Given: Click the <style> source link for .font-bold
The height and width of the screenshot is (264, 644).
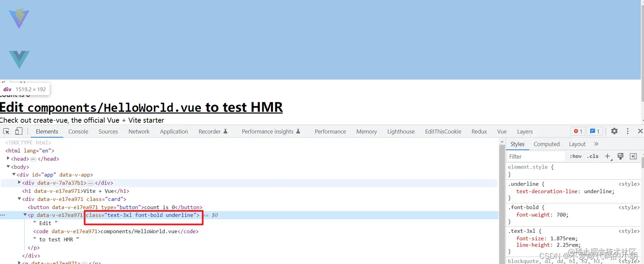Looking at the screenshot, I should tap(629, 207).
